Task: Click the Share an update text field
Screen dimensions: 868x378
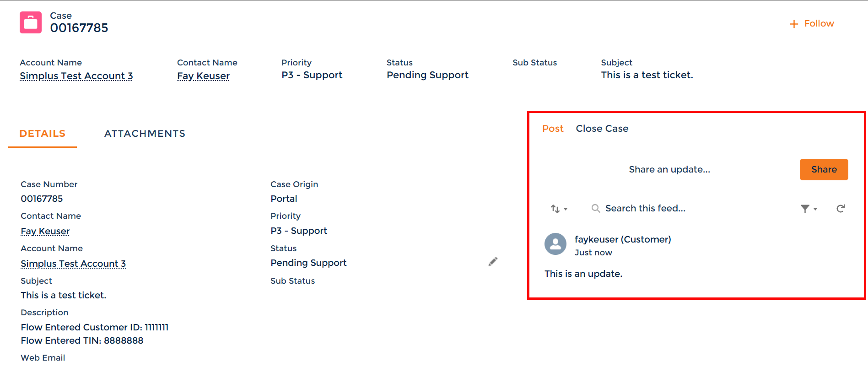Action: tap(669, 169)
